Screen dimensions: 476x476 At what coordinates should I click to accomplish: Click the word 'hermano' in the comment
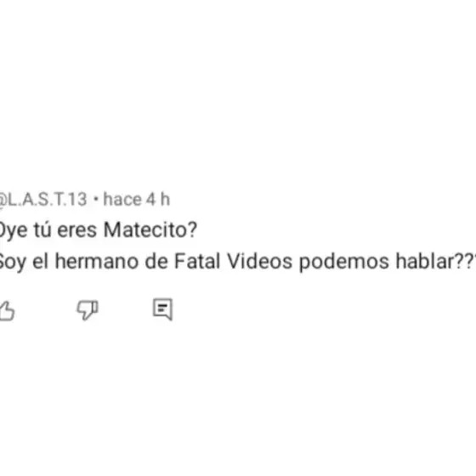[97, 262]
